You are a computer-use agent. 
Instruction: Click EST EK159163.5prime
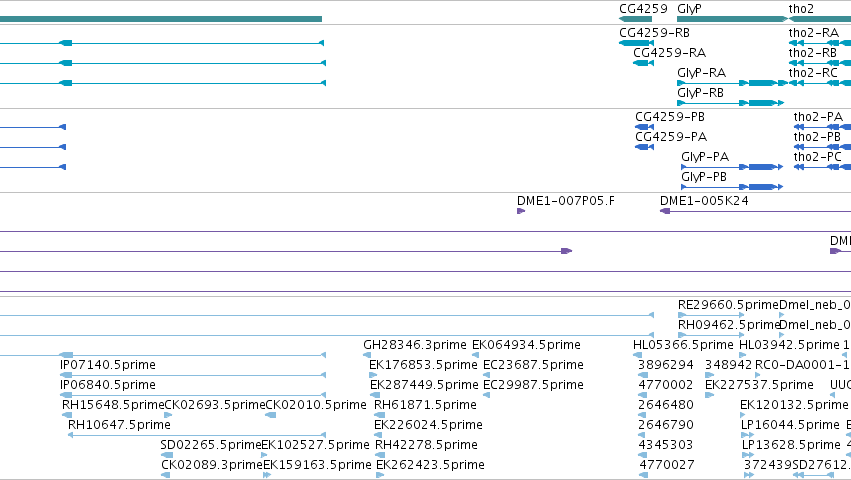(317, 465)
